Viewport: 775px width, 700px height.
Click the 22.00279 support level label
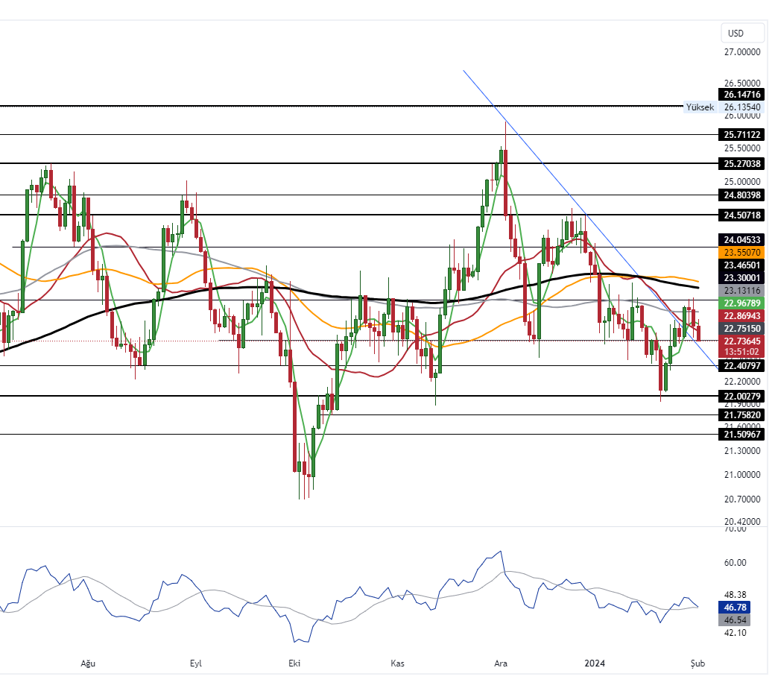tap(741, 396)
